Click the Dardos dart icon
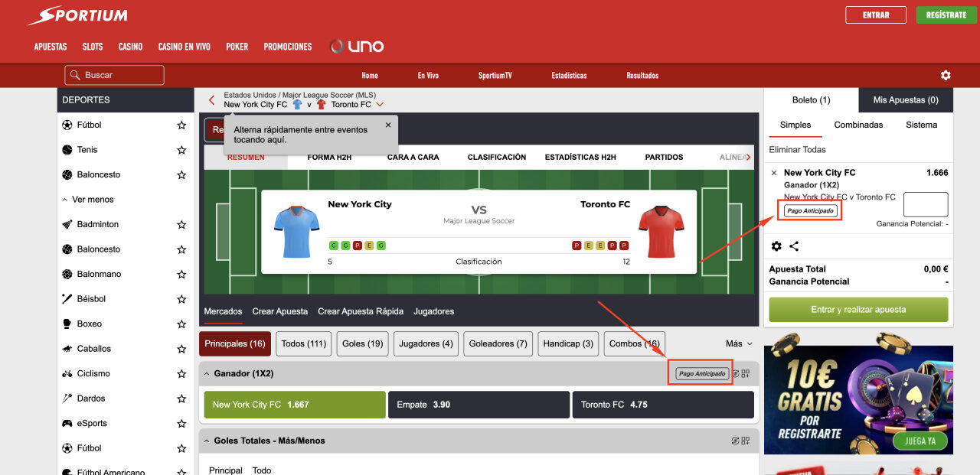Viewport: 980px width, 475px height. (x=67, y=399)
